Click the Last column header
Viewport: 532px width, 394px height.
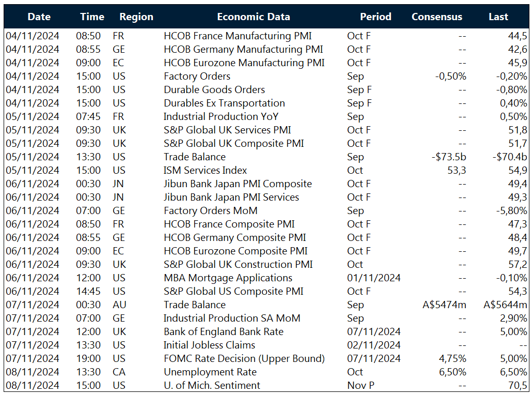tap(498, 17)
